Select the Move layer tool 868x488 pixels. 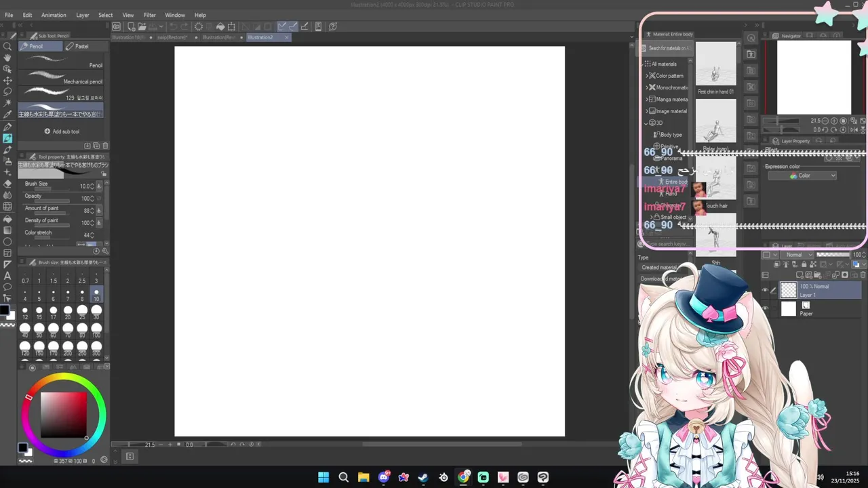pyautogui.click(x=7, y=81)
